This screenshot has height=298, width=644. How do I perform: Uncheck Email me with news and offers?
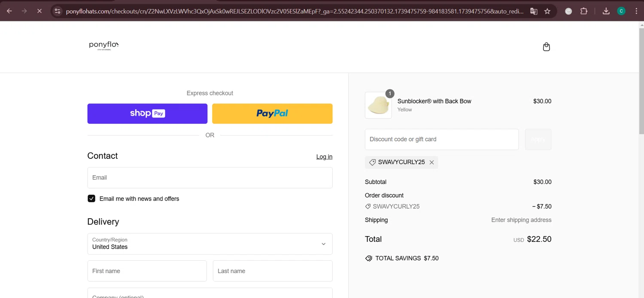[91, 198]
